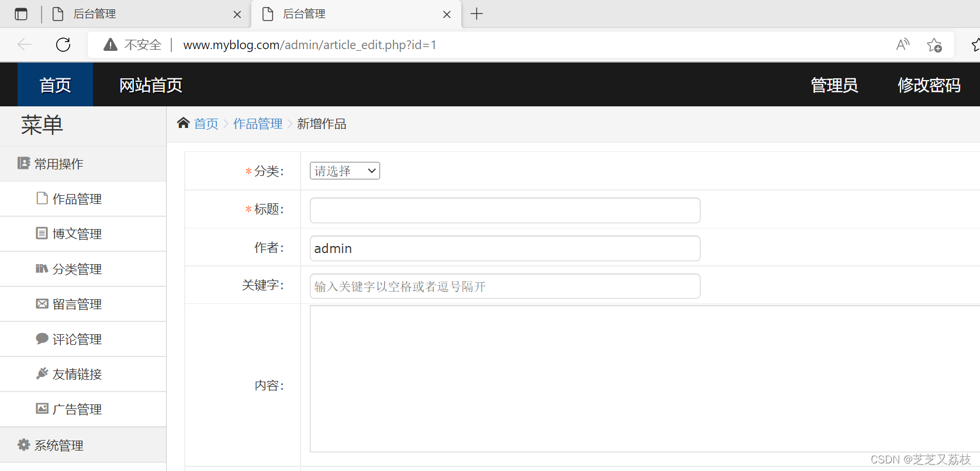This screenshot has width=980, height=471.
Task: Open the tab actions icon at top-left
Action: [21, 14]
